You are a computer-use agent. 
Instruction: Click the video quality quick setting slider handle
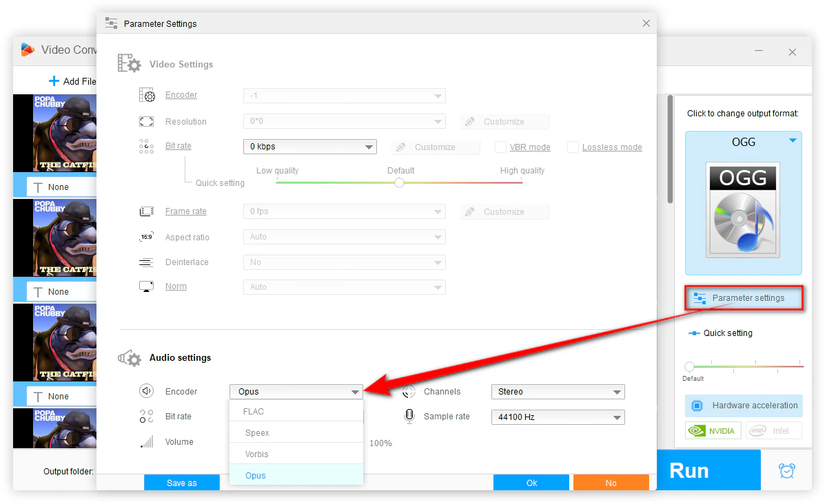click(x=399, y=182)
